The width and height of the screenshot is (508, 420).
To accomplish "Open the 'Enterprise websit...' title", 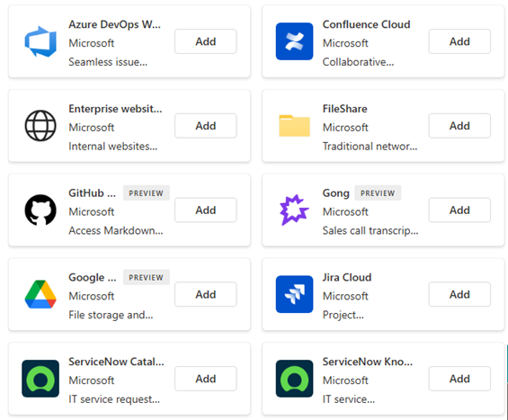I will (115, 109).
